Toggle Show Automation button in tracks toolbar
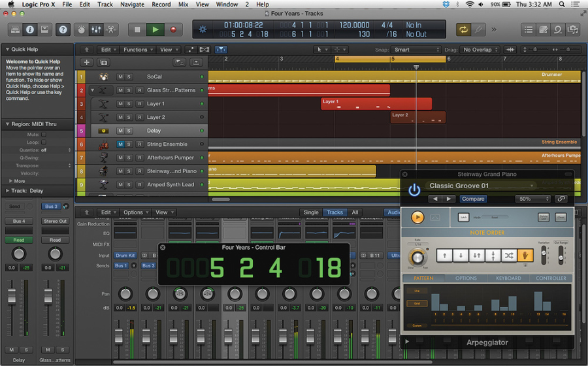Image resolution: width=588 pixels, height=366 pixels. [191, 50]
